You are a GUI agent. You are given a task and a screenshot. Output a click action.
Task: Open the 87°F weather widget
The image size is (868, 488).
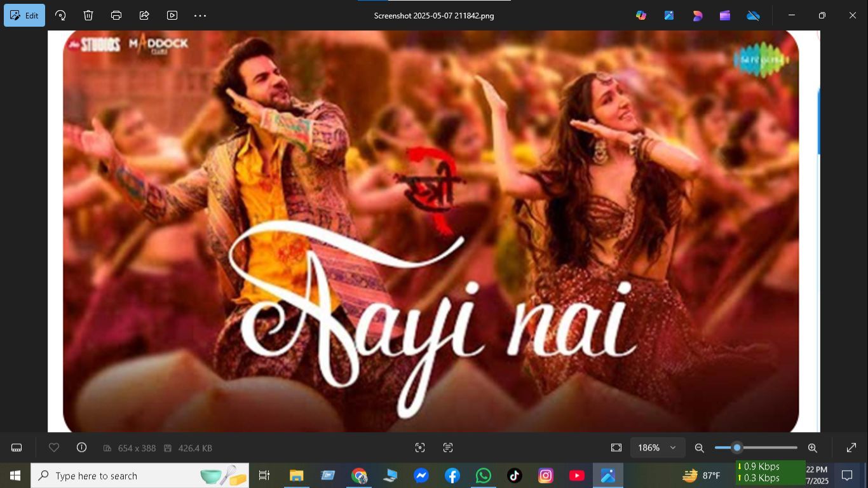(701, 475)
